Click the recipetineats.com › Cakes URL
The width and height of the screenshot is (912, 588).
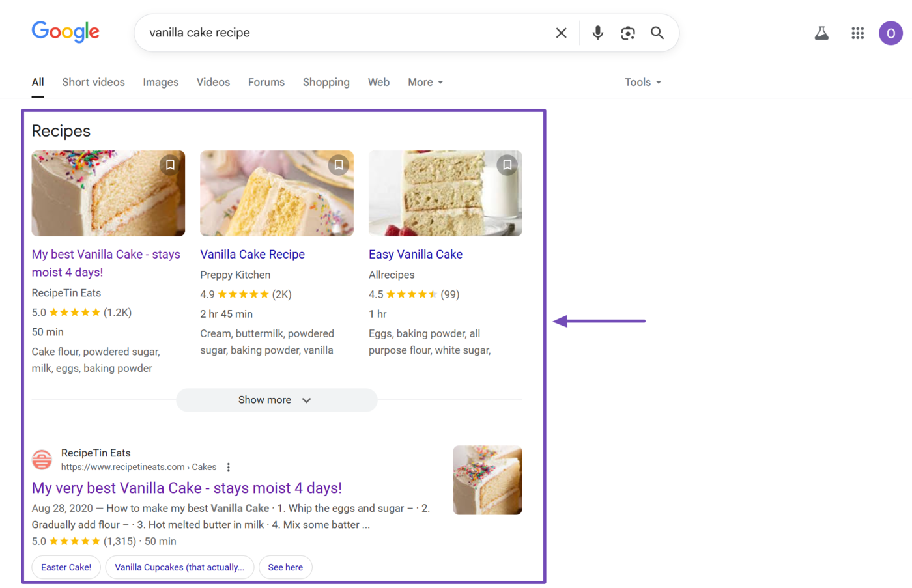(x=139, y=467)
